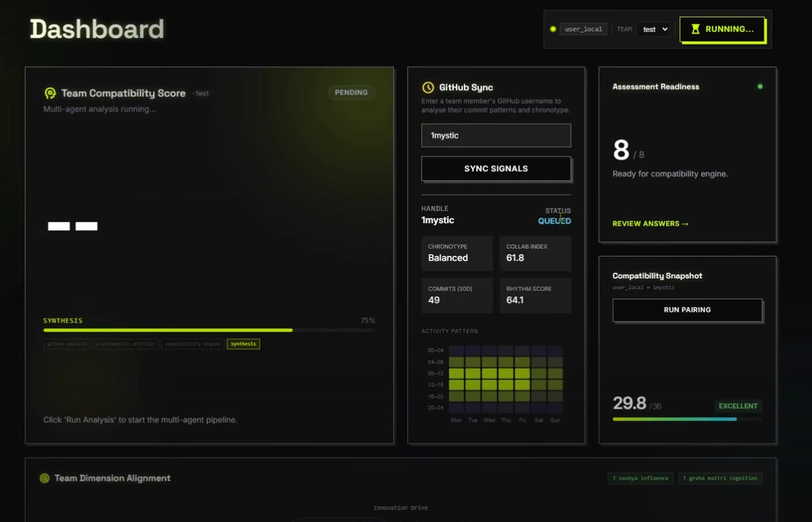Click the Assessment Readiness green indicator dot

[761, 87]
